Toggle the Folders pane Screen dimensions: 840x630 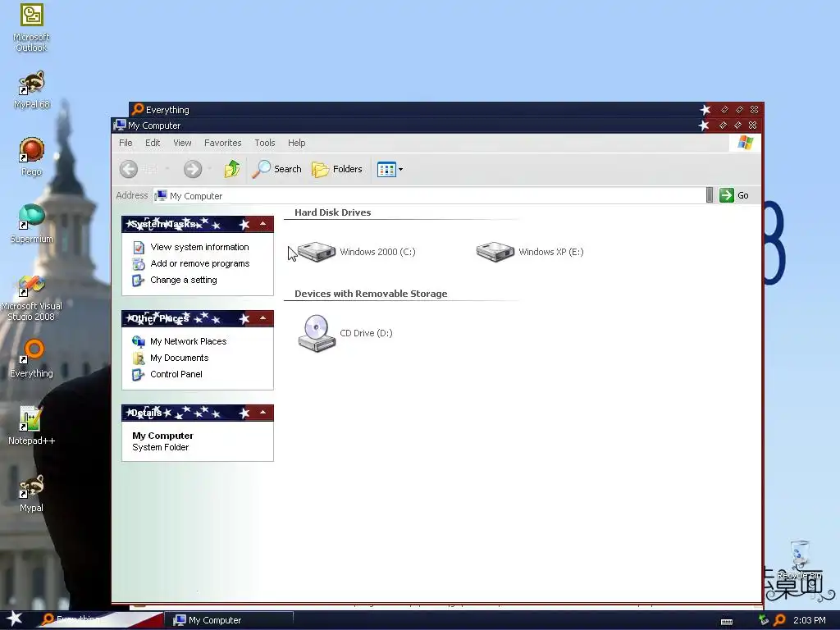click(337, 169)
